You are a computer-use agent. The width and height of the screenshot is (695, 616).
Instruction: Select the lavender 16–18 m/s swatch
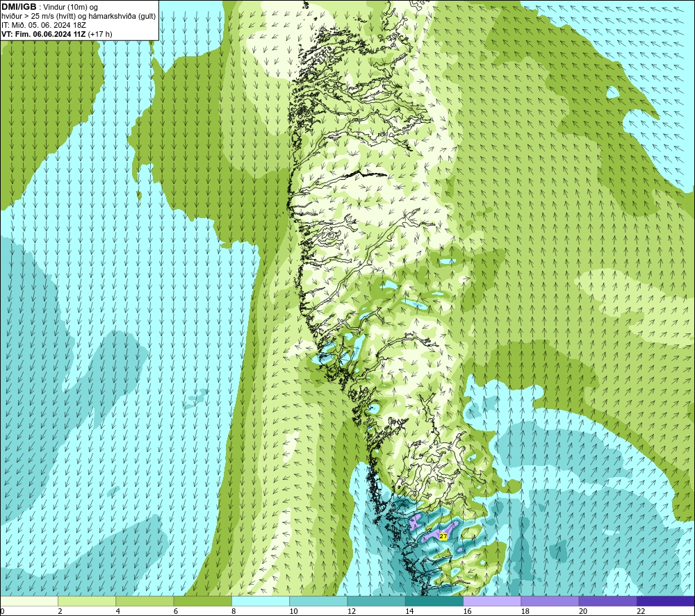click(x=492, y=601)
